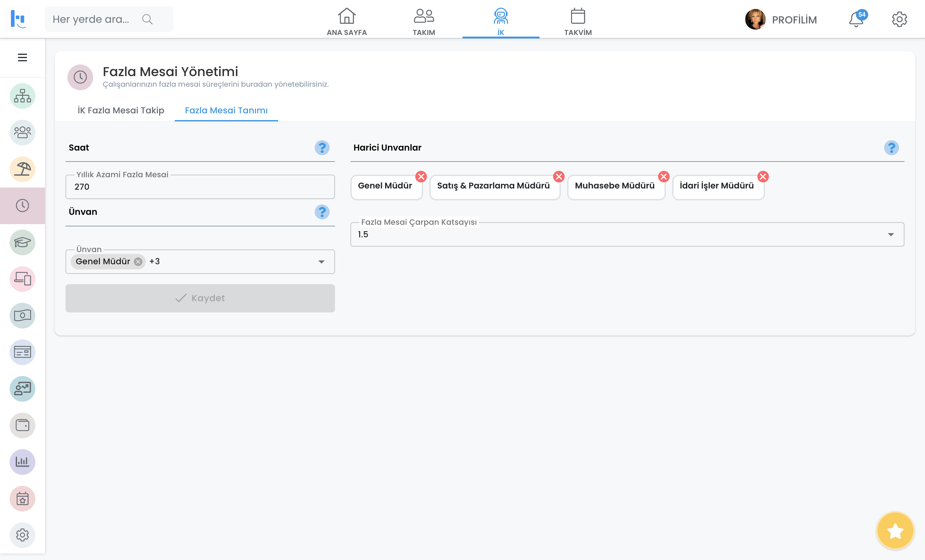Switch to İK Fazla Mesai Takip tab
925x560 pixels.
120,110
